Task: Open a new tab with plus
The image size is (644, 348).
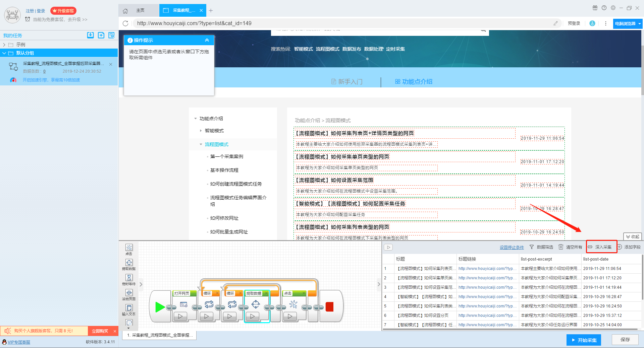Action: point(211,11)
